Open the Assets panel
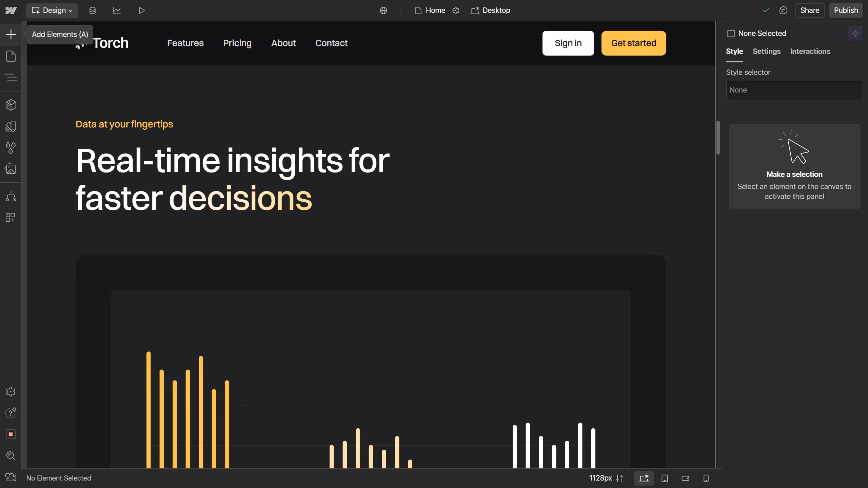The width and height of the screenshot is (868, 488). click(x=11, y=168)
